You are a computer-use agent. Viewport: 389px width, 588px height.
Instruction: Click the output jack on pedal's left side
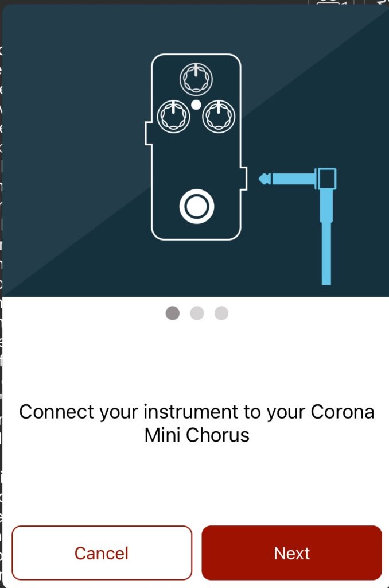click(x=149, y=133)
